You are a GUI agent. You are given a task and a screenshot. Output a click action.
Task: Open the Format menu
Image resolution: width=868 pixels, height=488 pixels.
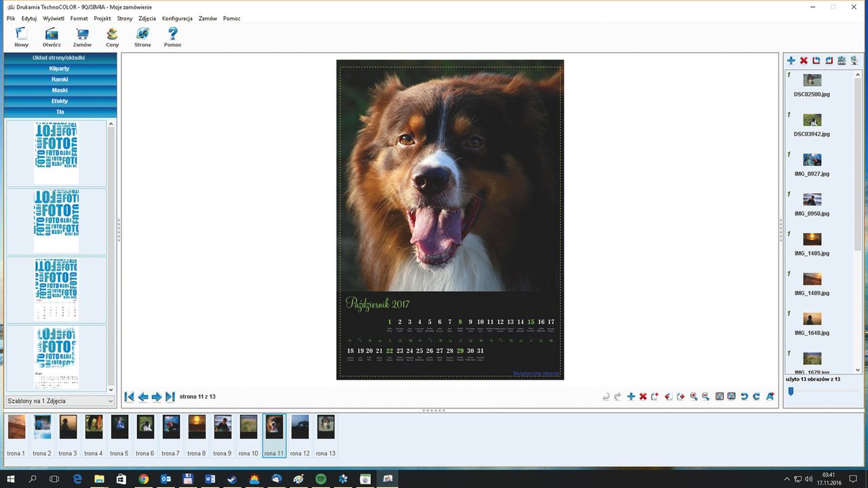(79, 18)
